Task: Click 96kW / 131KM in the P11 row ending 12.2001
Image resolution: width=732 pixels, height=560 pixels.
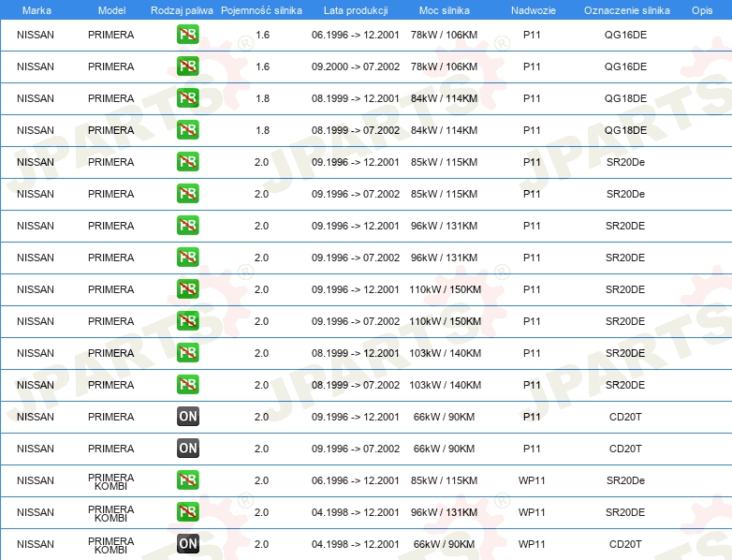Action: (x=444, y=225)
